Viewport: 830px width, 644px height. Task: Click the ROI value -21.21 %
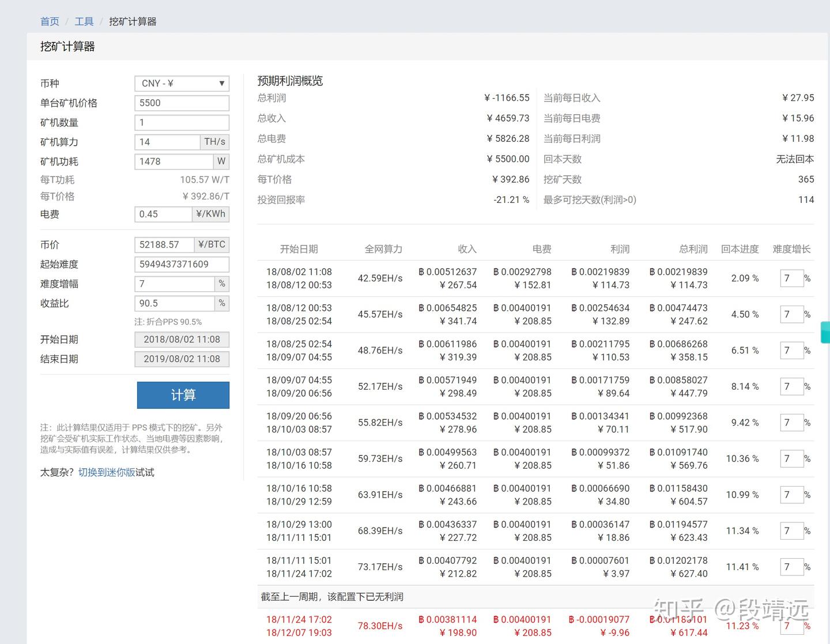(511, 200)
